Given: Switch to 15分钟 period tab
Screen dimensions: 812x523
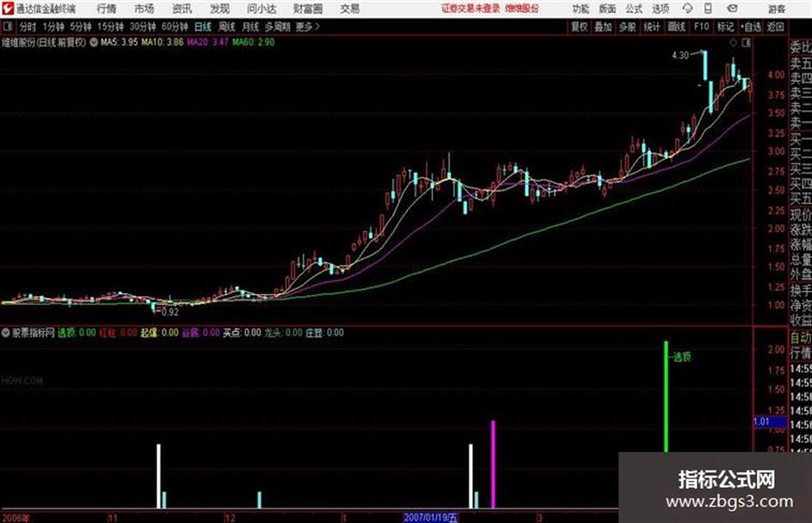Looking at the screenshot, I should 111,27.
